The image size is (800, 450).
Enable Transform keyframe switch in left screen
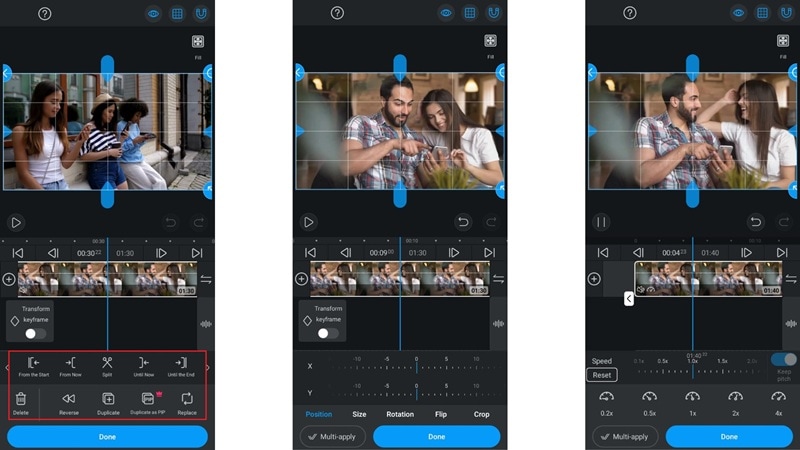(x=35, y=334)
